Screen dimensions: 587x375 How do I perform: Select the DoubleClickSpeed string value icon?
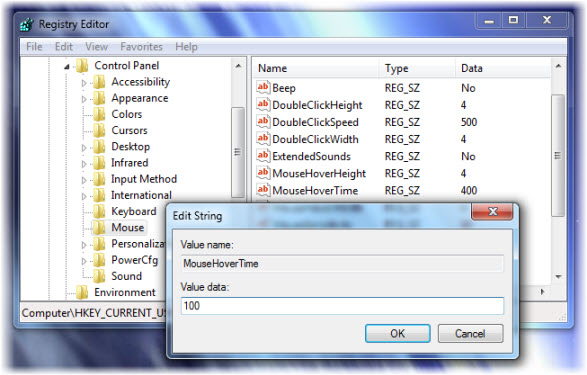click(263, 122)
